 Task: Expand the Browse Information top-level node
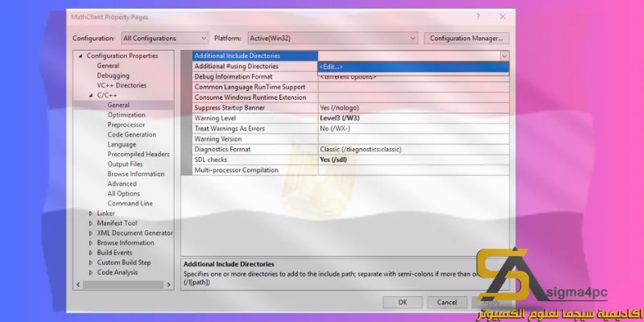[91, 243]
